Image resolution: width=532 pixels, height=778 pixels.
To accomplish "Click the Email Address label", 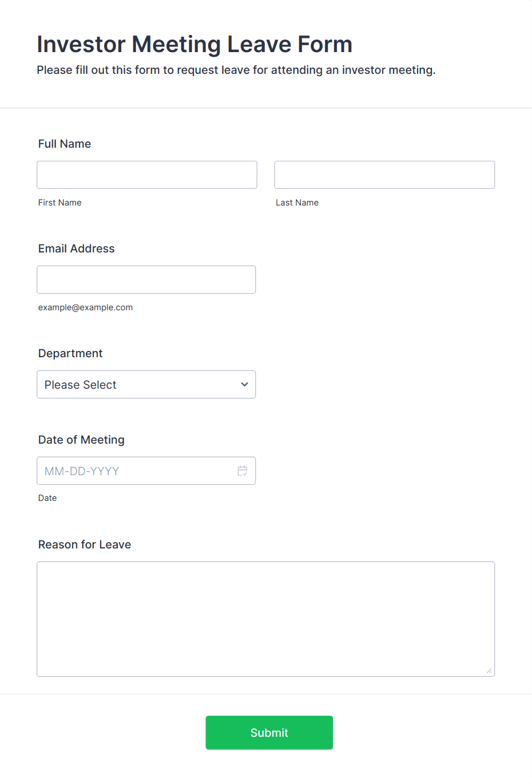I will (77, 248).
